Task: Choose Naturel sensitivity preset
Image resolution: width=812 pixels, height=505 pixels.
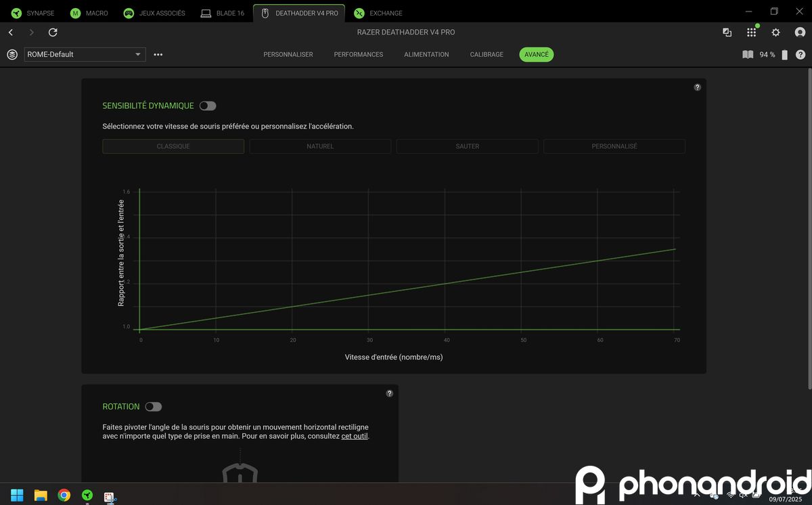Action: (320, 146)
